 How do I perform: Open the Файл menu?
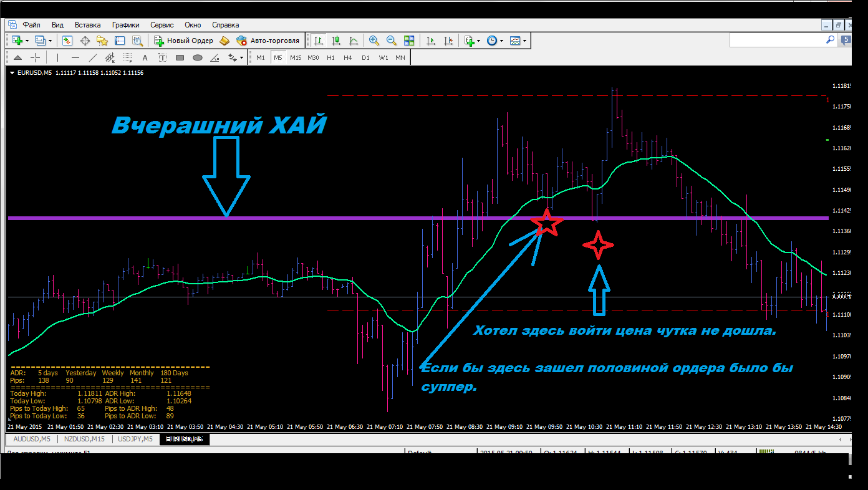coord(31,25)
